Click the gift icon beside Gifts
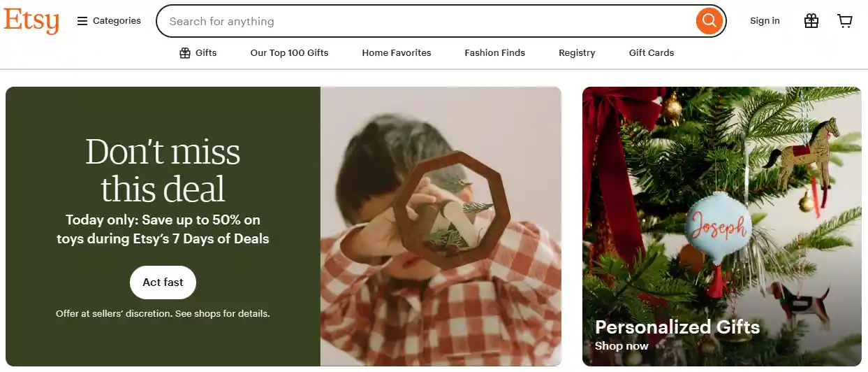 point(185,53)
